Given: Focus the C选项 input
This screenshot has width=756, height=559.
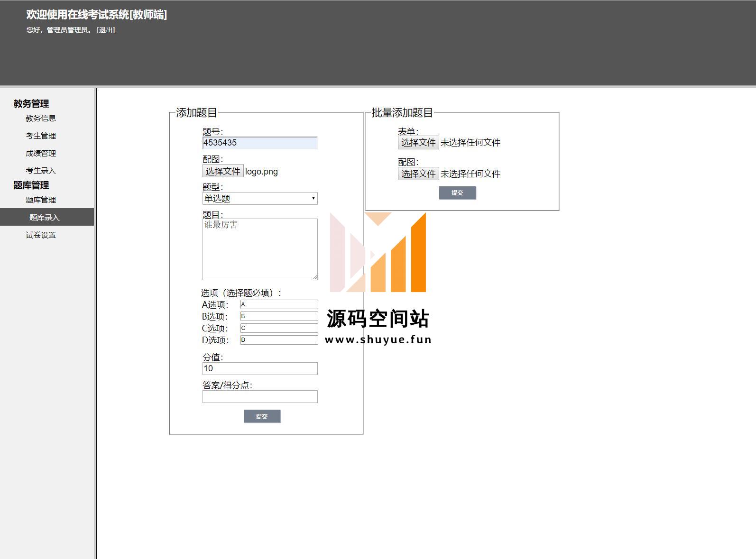Looking at the screenshot, I should pyautogui.click(x=279, y=328).
